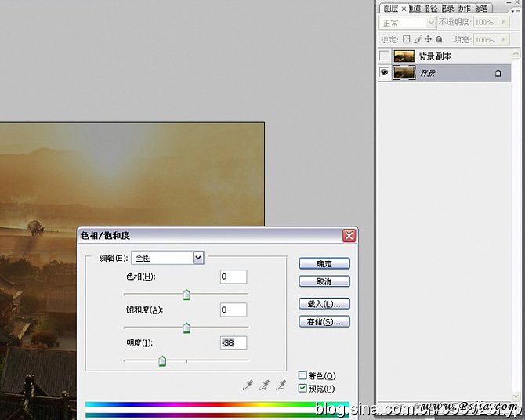Click the 确定 OK button

[x=324, y=263]
